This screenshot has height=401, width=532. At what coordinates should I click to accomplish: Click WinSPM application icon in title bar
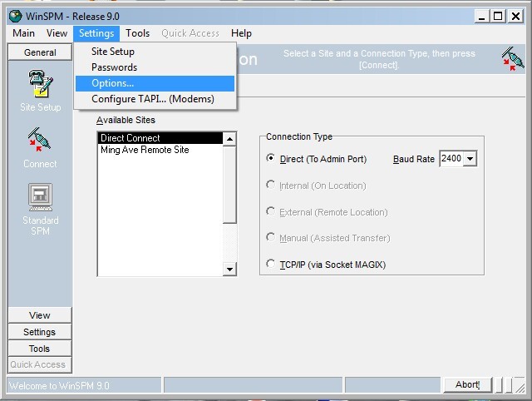[15, 16]
